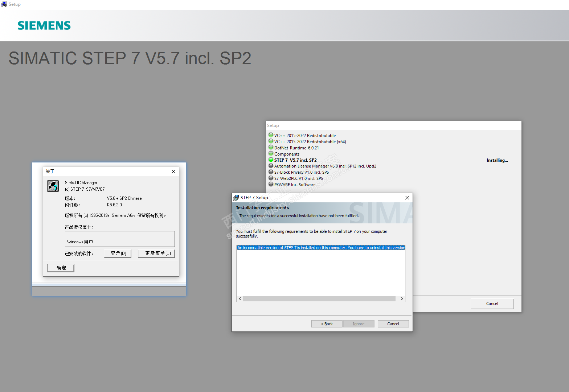The image size is (569, 392).
Task: Click the 确定 button in about dialog
Action: click(x=61, y=268)
